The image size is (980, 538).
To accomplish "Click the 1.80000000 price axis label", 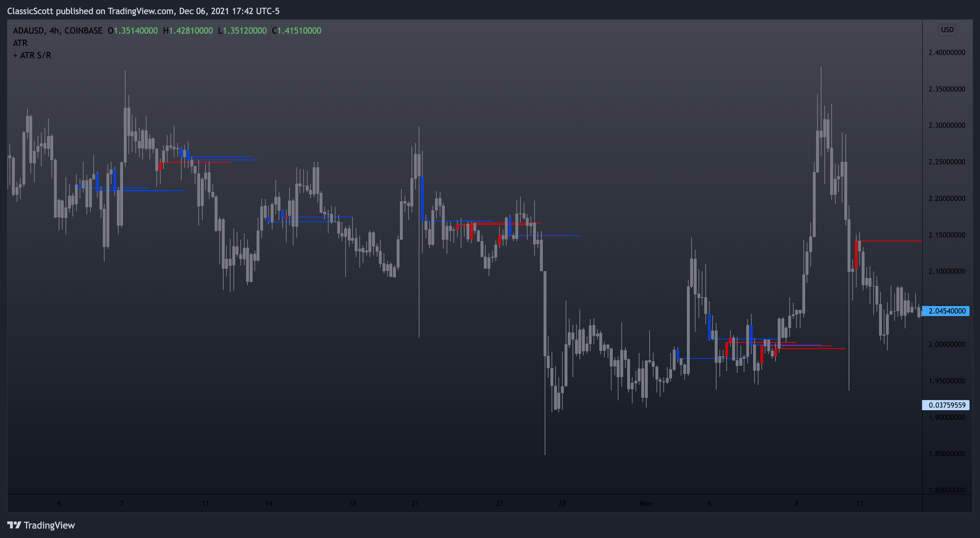I will coord(946,490).
